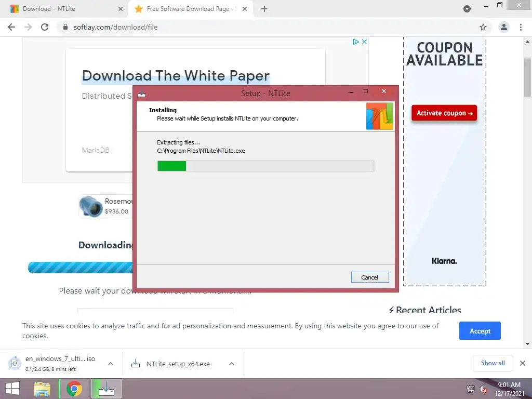Click the page vertical scrollbar thumb
Viewport: 532px width, 399px height.
tap(527, 77)
